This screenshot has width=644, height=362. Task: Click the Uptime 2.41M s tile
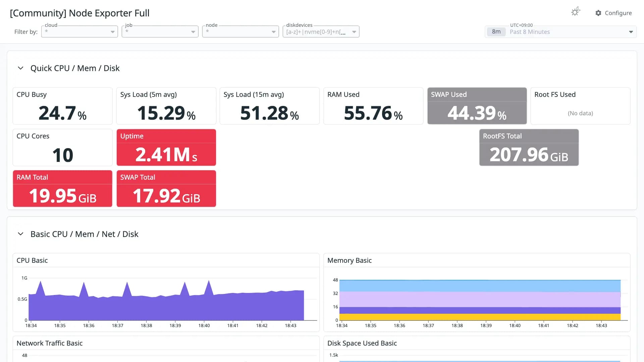coord(166,147)
